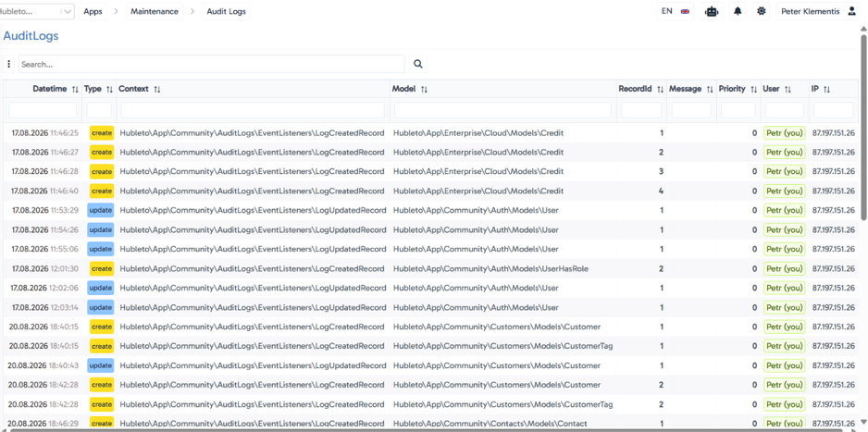Click the Model column header label
The width and height of the screenshot is (868, 432).
click(x=404, y=89)
